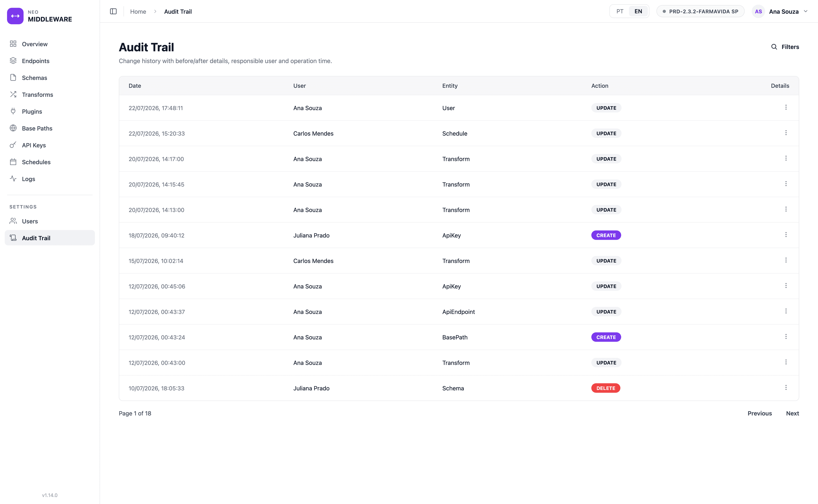Click the Ana Souza profile name
The image size is (818, 504).
(784, 12)
